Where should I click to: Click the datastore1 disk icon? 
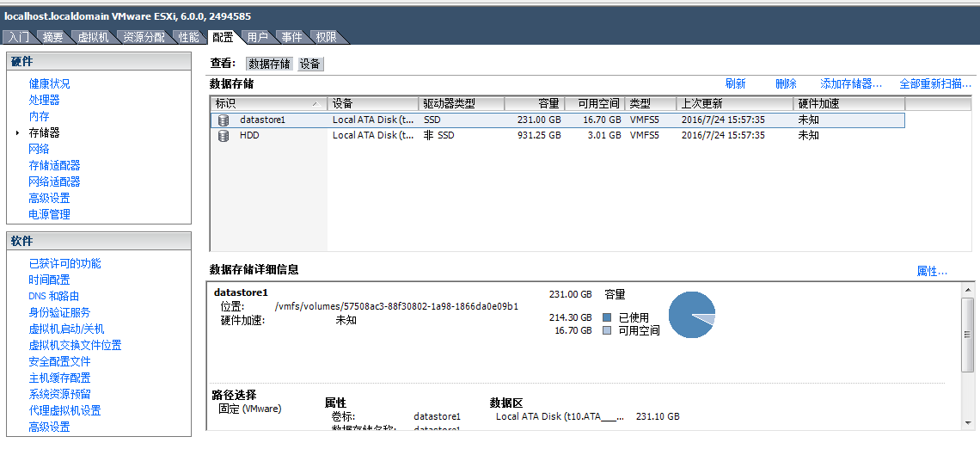click(x=224, y=120)
